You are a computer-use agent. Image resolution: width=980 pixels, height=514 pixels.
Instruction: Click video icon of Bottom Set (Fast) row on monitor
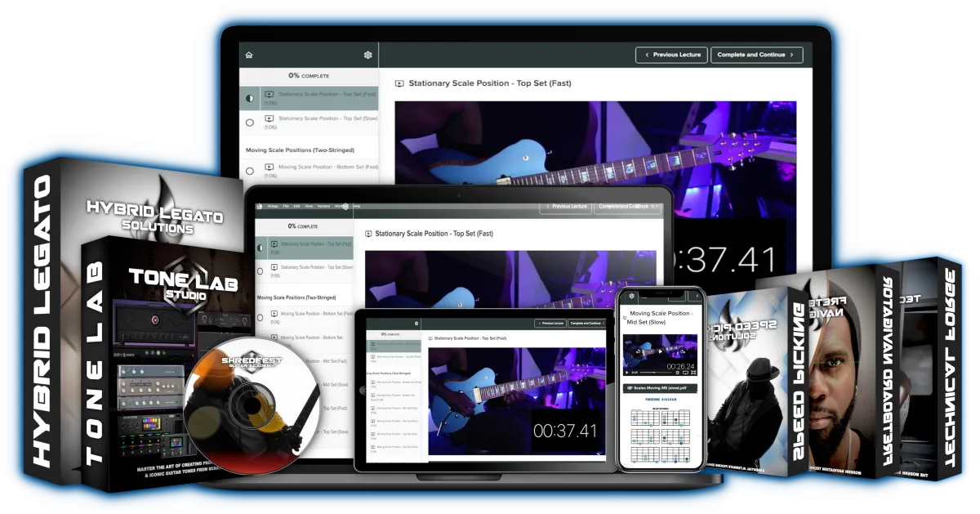[269, 167]
